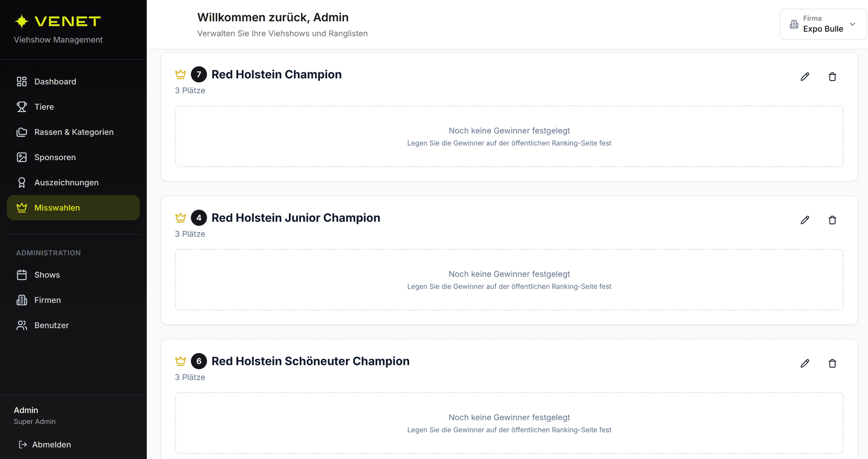Screen dimensions: 868x459
Task: Delete the Red Holstein Champion entry
Action: [832, 77]
